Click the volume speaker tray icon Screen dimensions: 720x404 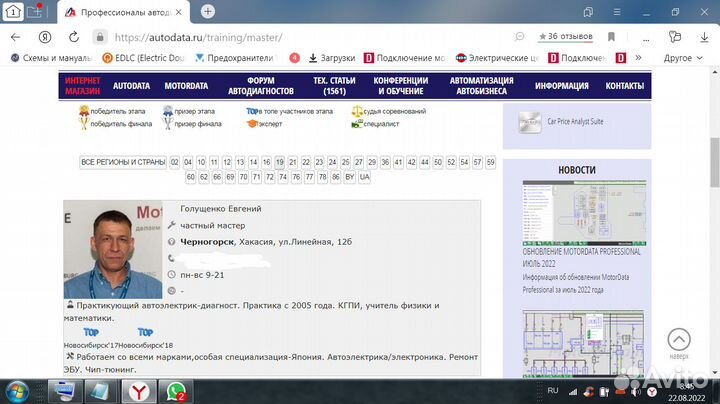pos(636,392)
